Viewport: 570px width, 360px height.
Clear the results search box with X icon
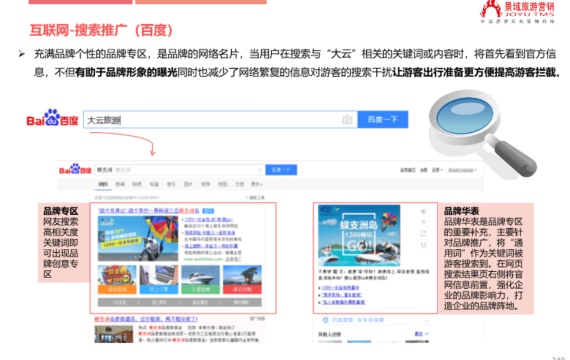260,170
